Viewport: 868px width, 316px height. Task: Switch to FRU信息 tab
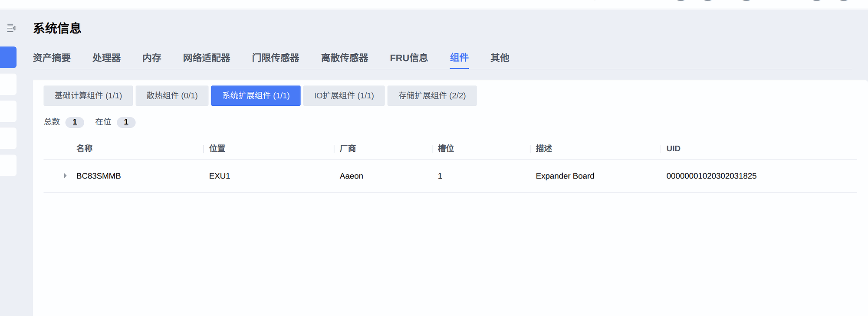pyautogui.click(x=409, y=58)
